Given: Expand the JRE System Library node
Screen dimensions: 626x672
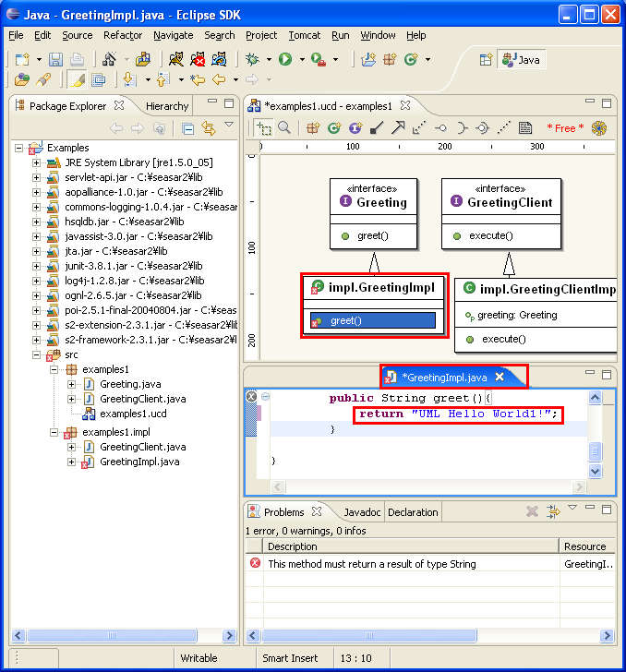Looking at the screenshot, I should coord(37,162).
